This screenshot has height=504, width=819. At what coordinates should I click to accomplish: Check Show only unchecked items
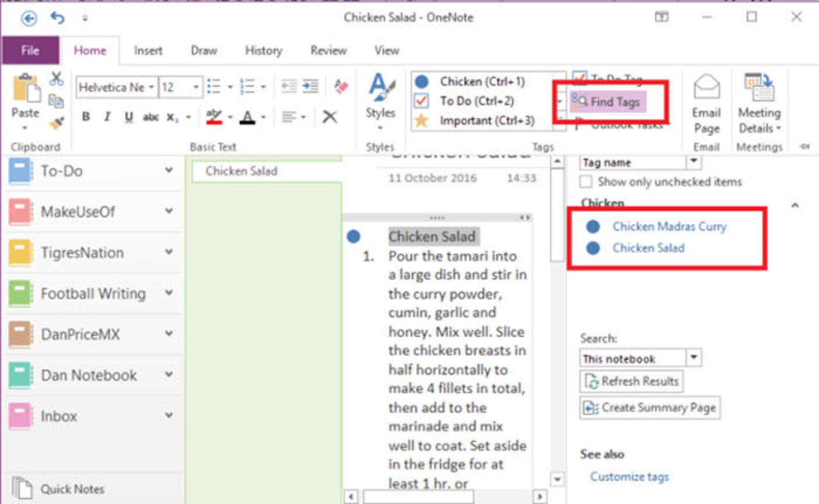tap(586, 182)
